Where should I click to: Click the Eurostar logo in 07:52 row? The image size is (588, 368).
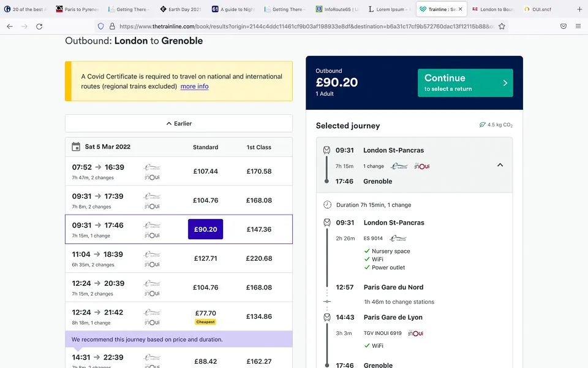153,167
